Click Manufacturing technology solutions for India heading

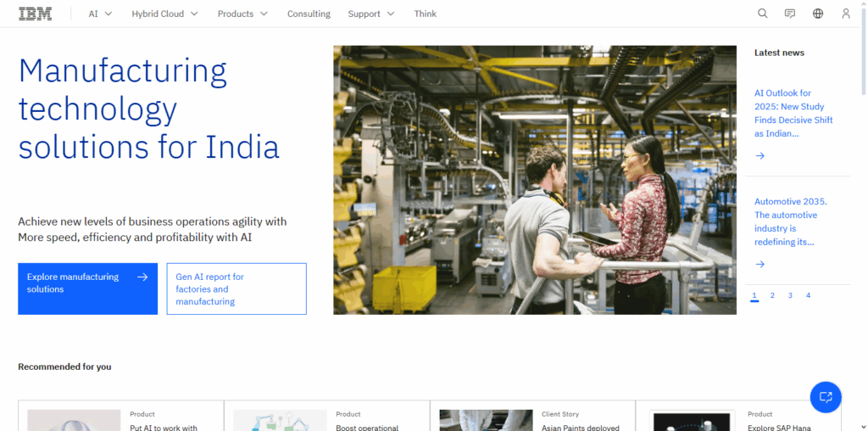click(149, 109)
